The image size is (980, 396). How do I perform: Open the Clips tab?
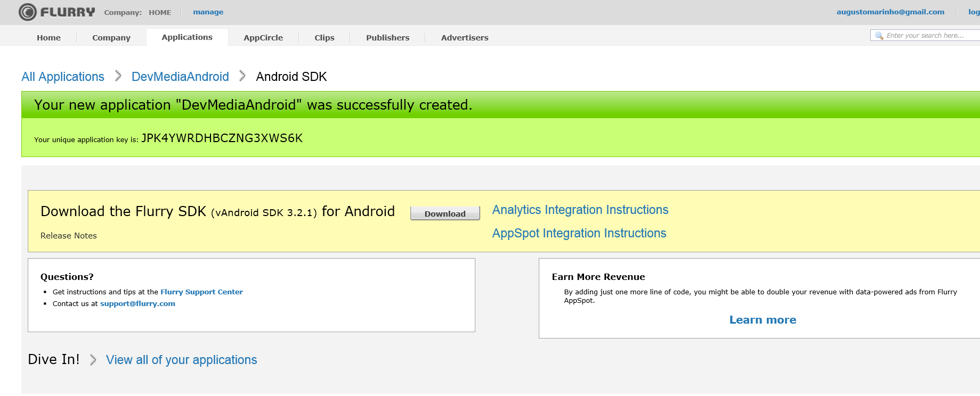pos(325,38)
